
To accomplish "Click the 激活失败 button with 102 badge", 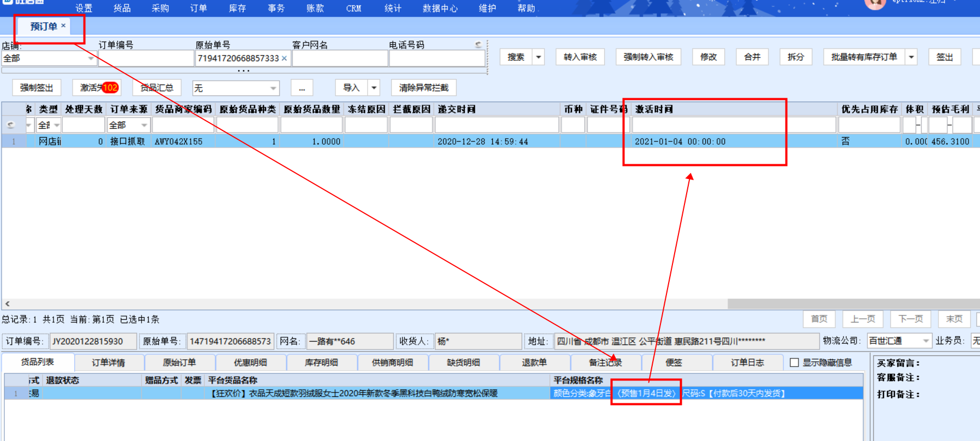I will 97,88.
